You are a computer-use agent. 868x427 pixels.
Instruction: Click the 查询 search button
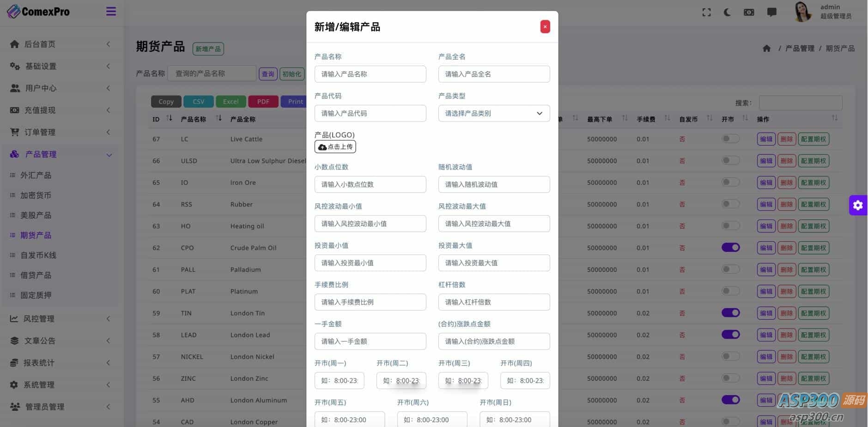[x=268, y=74]
